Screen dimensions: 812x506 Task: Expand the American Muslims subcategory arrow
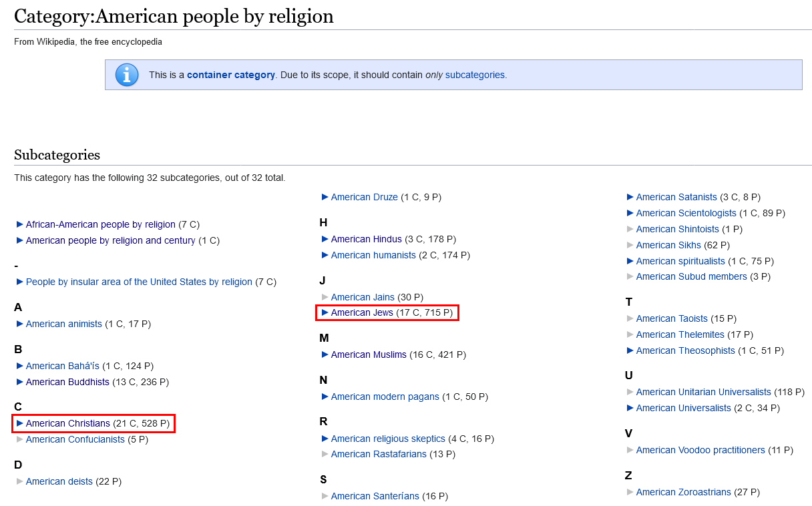(x=325, y=354)
